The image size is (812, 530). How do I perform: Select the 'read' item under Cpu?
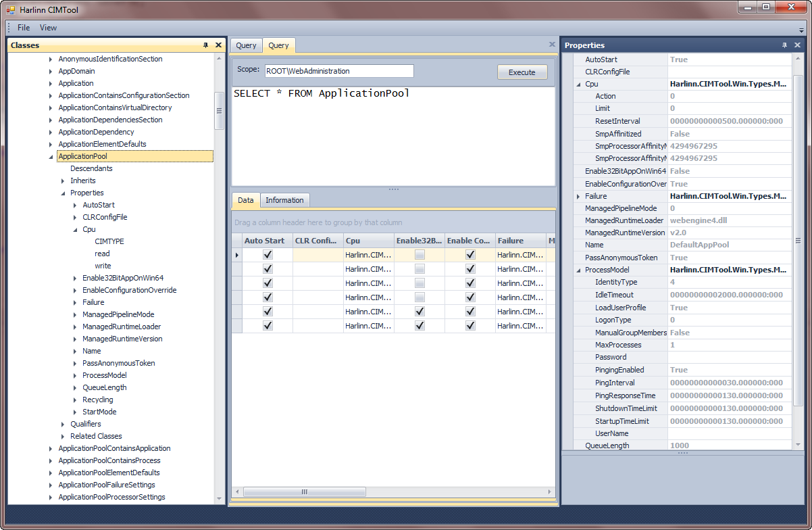[102, 254]
